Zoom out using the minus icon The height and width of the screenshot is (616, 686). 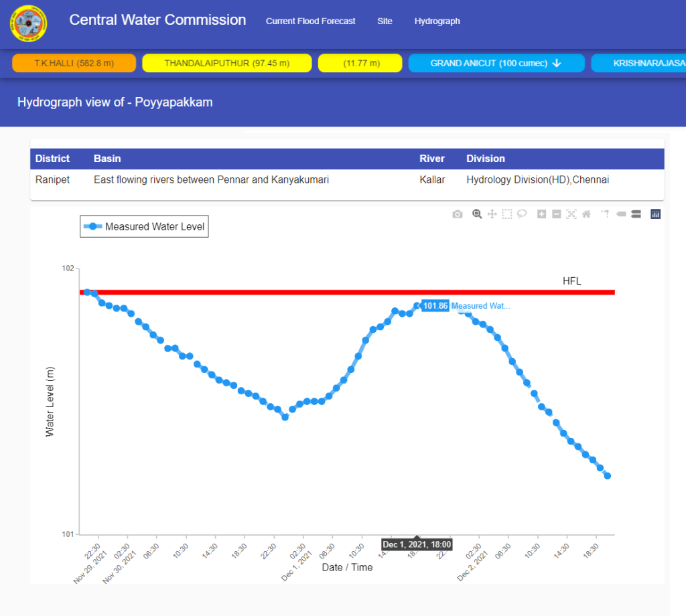pyautogui.click(x=556, y=214)
